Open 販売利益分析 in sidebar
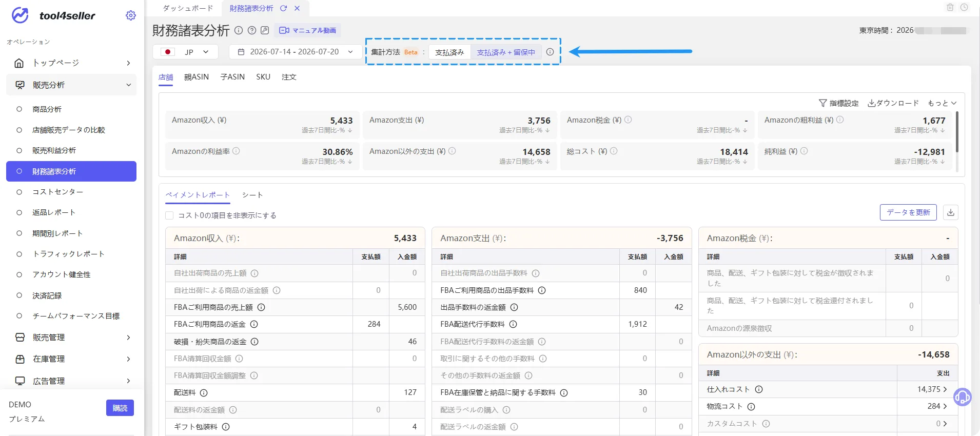980x436 pixels. click(54, 150)
